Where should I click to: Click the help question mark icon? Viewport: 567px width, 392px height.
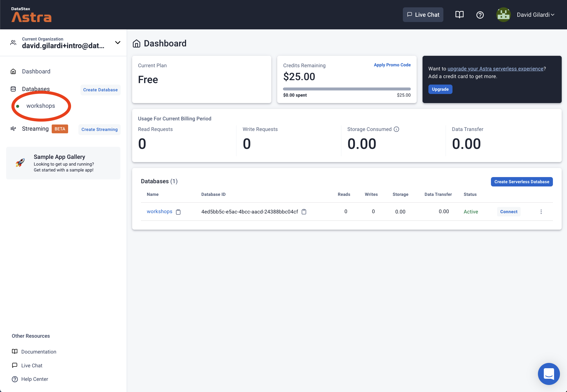[x=480, y=15]
